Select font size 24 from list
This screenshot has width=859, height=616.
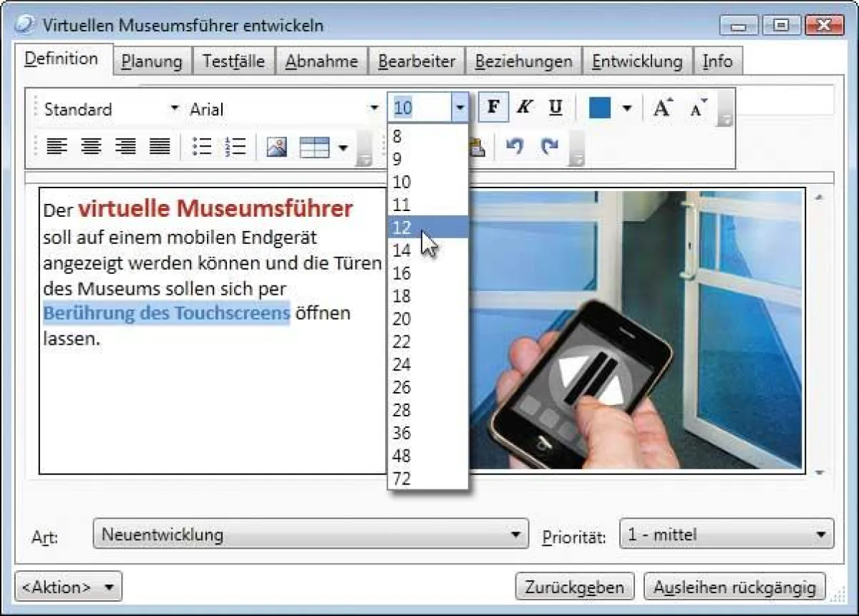428,365
